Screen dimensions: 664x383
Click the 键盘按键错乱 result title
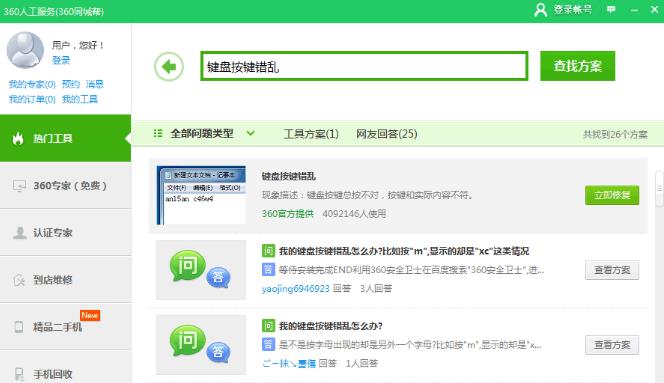pyautogui.click(x=288, y=176)
